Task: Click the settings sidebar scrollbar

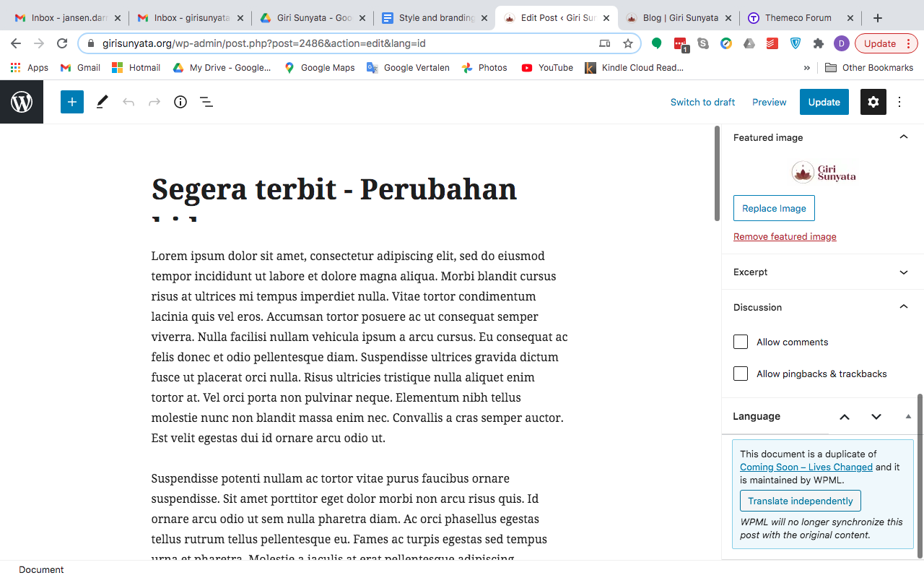Action: pyautogui.click(x=920, y=475)
